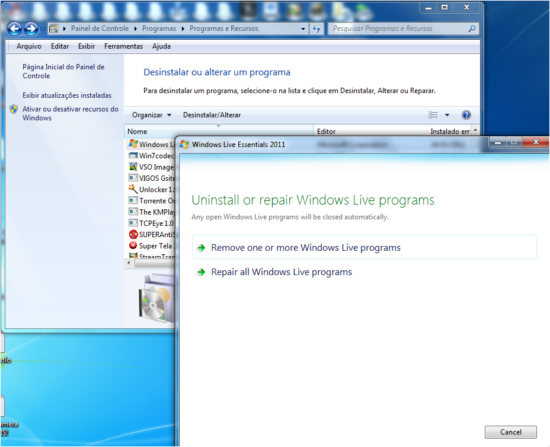The image size is (550, 447).
Task: Open help with the question mark icon
Action: tap(466, 115)
